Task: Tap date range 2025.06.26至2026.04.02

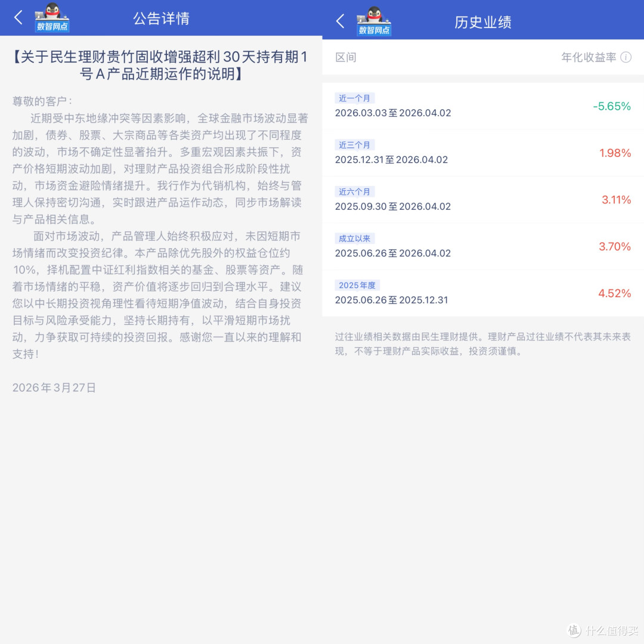Action: click(393, 253)
